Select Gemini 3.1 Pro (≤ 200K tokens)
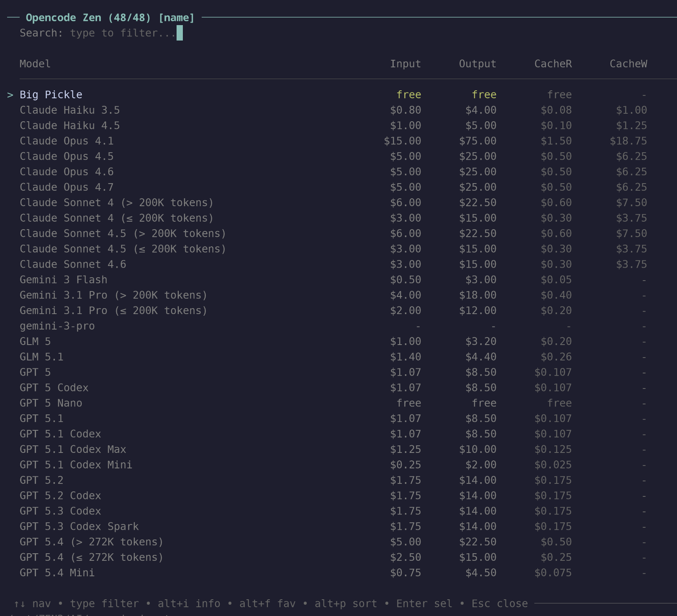 [x=333, y=311]
